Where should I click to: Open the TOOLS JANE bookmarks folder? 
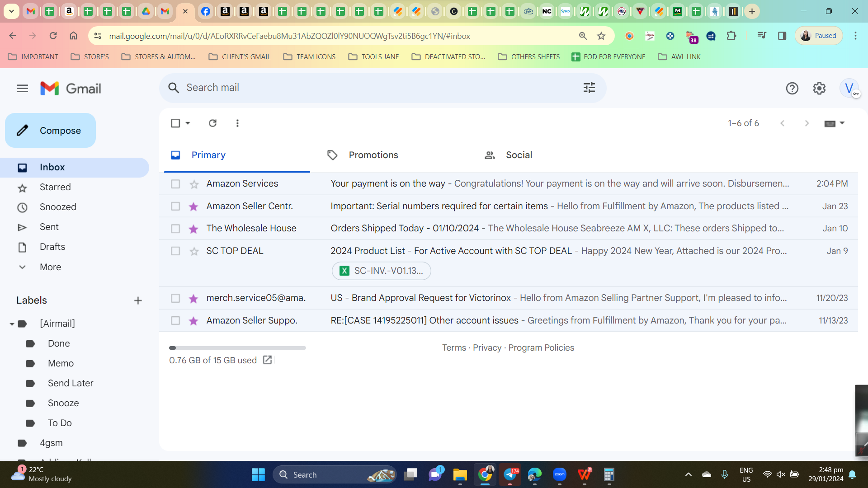[x=374, y=57]
